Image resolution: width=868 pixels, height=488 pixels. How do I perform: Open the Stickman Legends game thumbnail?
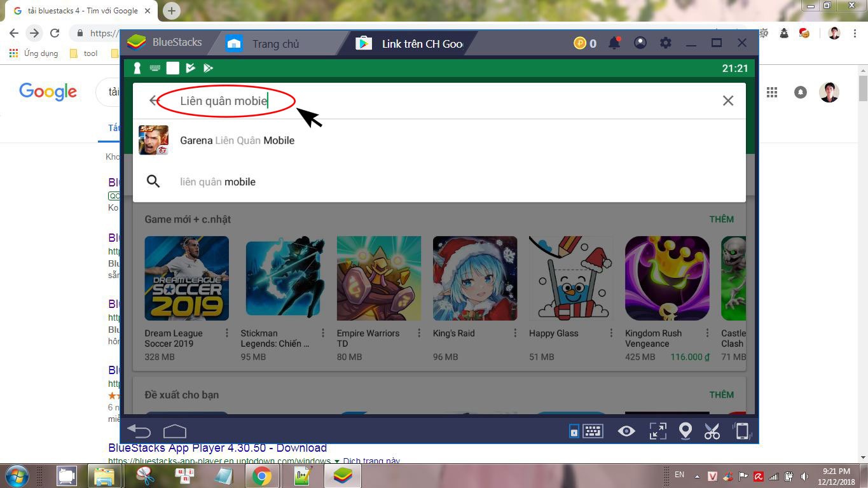pyautogui.click(x=282, y=278)
